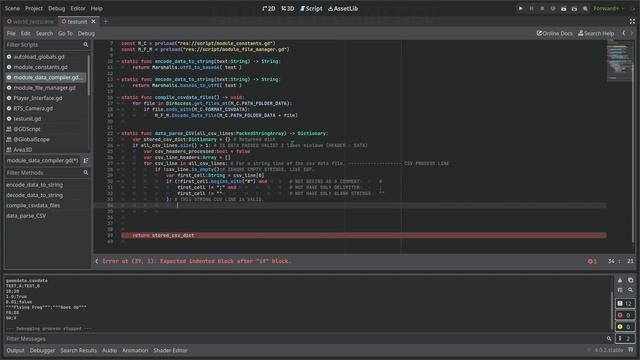Viewport: 640px width, 360px height.
Task: Open the Go To menu
Action: [65, 33]
